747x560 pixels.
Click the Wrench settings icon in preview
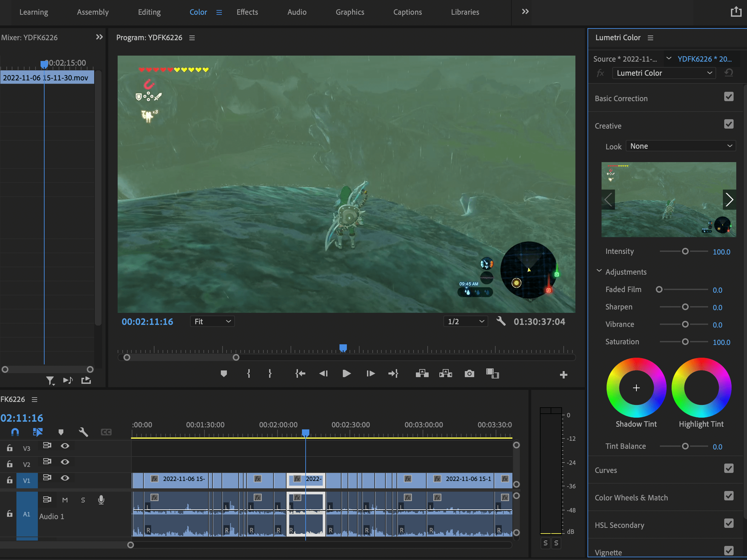click(500, 321)
